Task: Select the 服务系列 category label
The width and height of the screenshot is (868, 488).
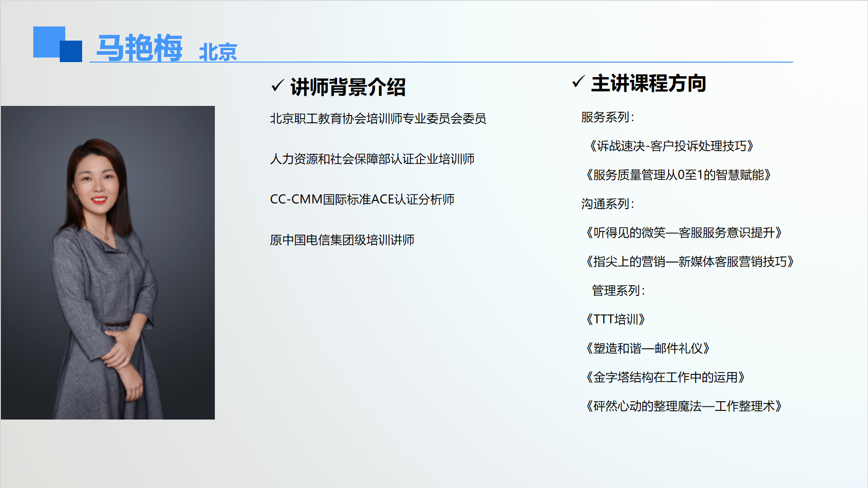Action: pos(607,117)
